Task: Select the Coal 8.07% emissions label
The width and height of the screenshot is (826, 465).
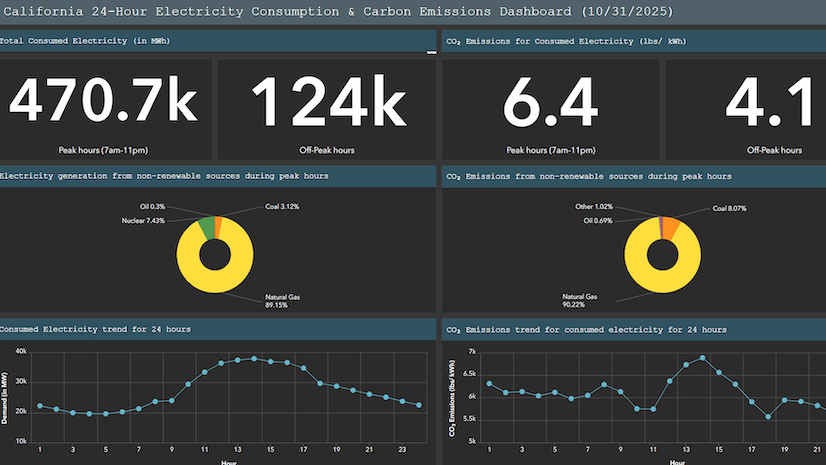Action: [730, 209]
